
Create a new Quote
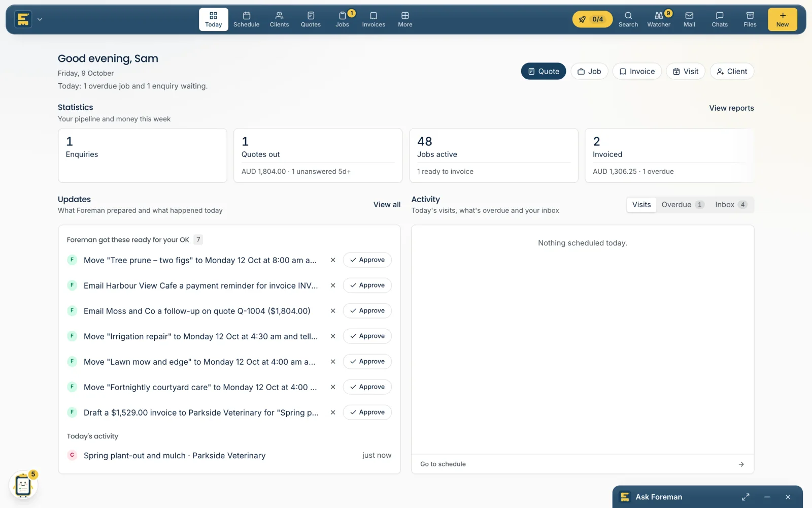(x=544, y=72)
